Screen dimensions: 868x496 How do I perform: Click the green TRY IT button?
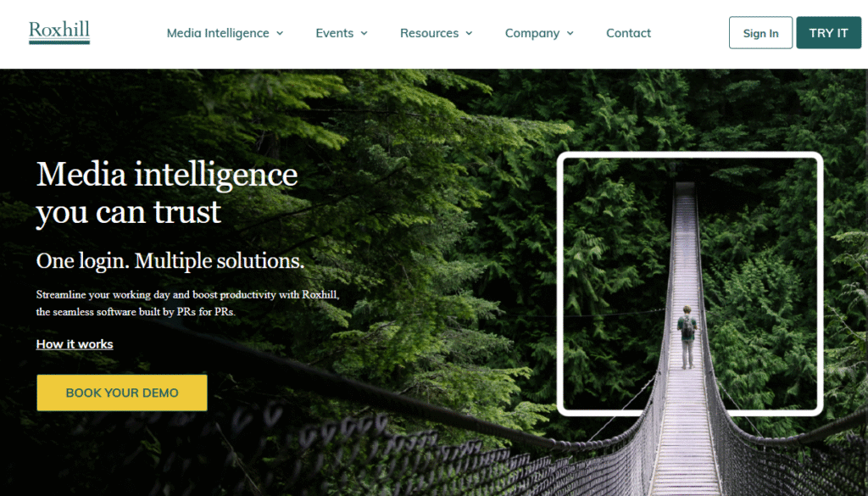pyautogui.click(x=829, y=33)
